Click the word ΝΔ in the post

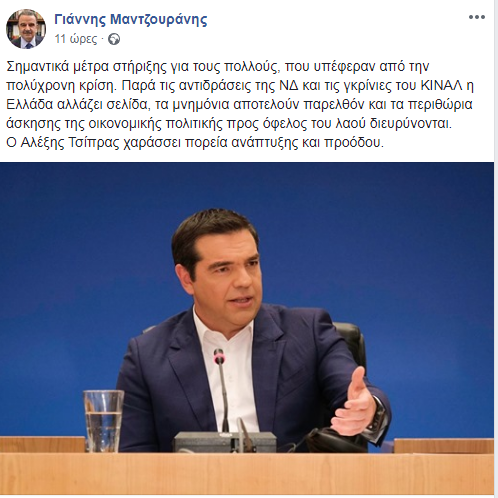[289, 86]
